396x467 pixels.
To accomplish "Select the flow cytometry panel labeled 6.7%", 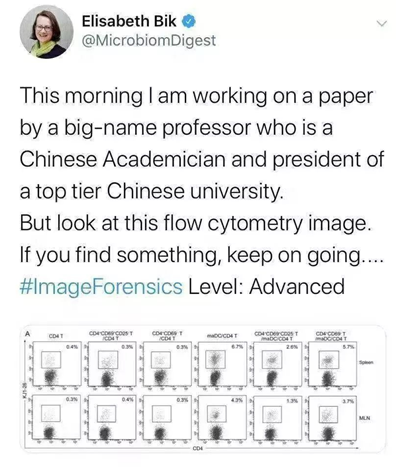I will click(x=222, y=364).
